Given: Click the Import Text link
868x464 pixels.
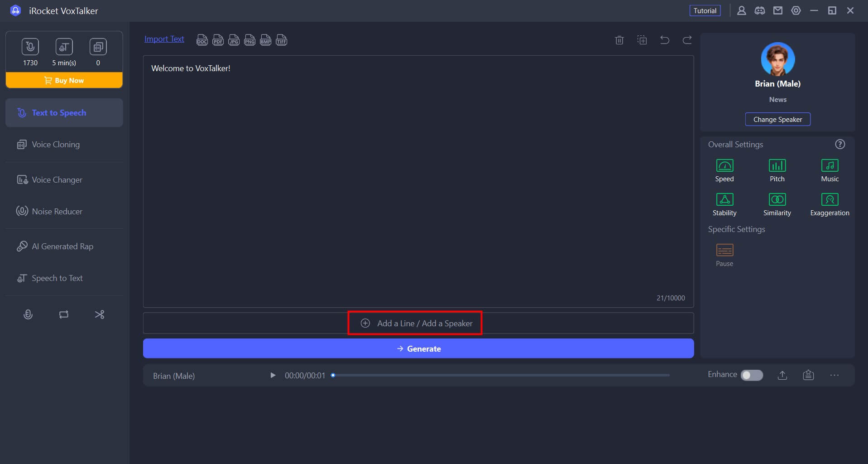Looking at the screenshot, I should tap(164, 39).
